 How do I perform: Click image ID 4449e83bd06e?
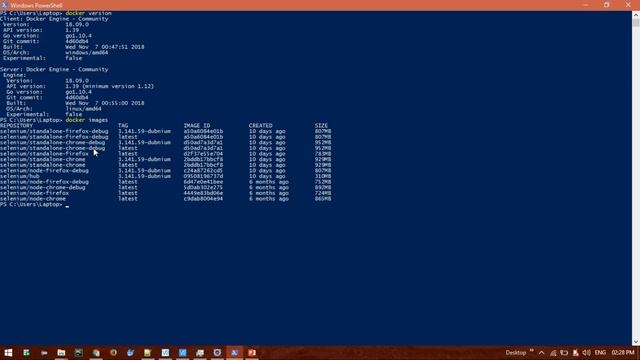[203, 193]
